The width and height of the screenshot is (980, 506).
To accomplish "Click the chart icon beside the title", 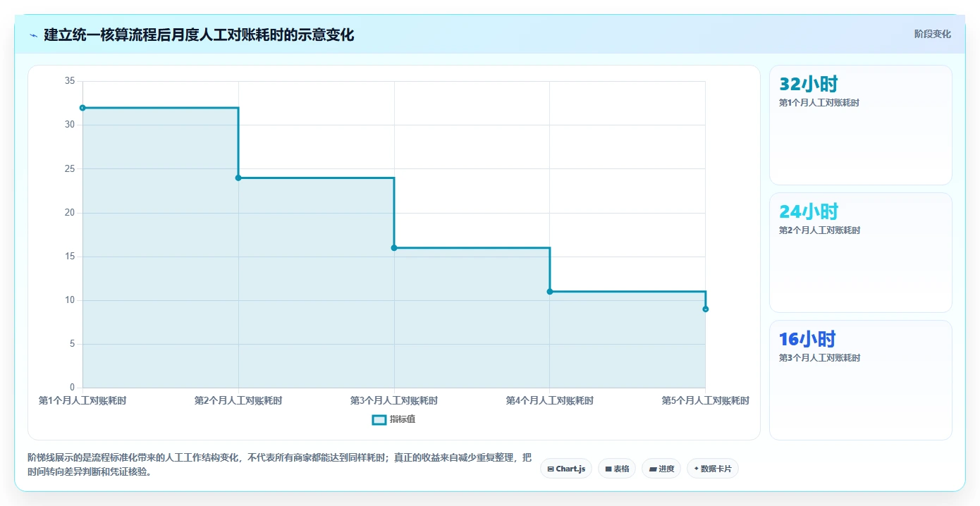I will pyautogui.click(x=33, y=35).
